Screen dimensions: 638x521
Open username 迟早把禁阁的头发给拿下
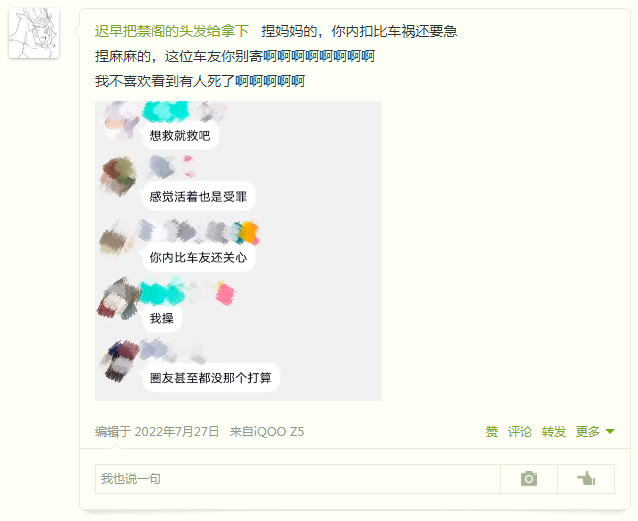(172, 31)
